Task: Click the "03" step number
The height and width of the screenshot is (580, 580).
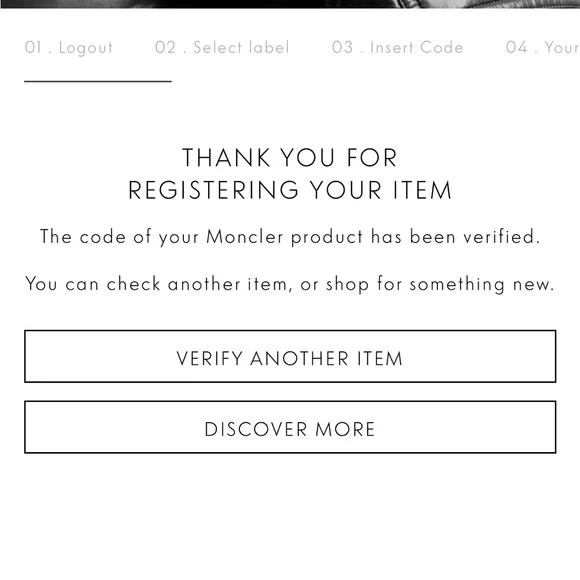Action: point(343,47)
